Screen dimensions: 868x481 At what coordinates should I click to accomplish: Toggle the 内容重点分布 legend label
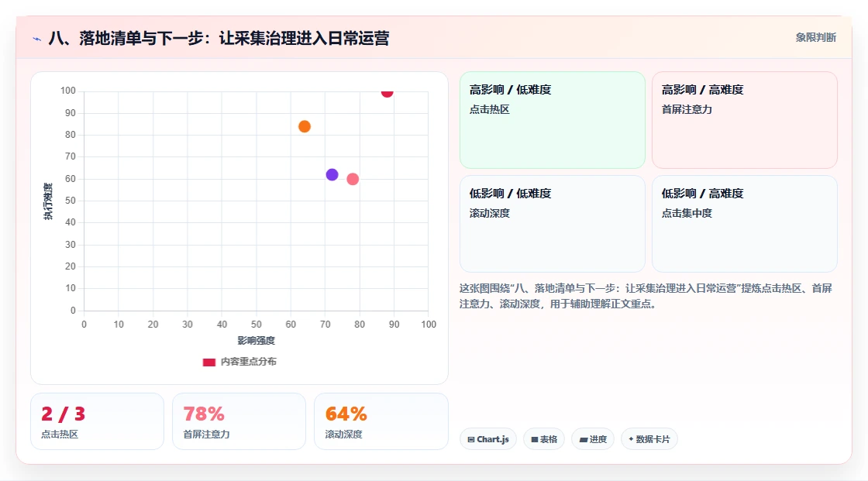248,362
